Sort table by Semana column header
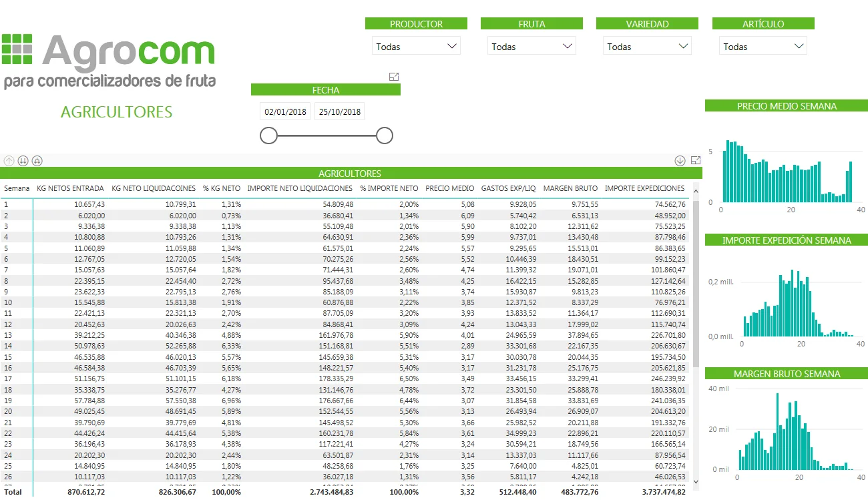The height and width of the screenshot is (500, 868). (17, 188)
